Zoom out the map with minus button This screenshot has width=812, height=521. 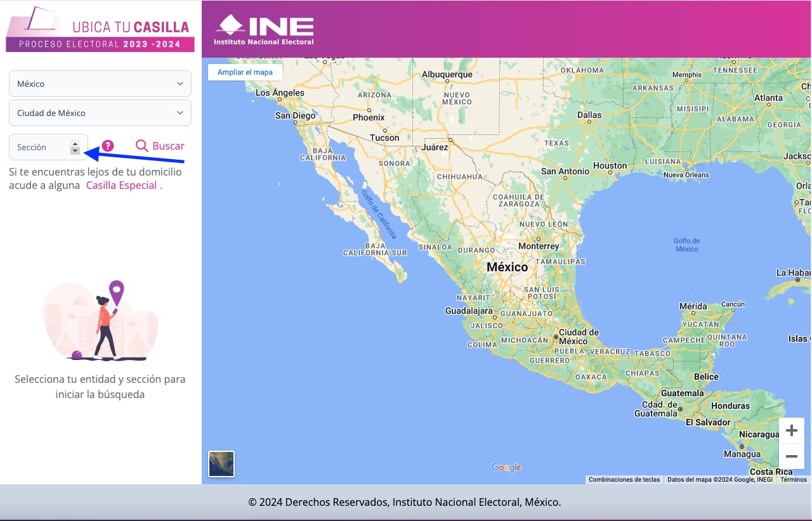point(791,456)
